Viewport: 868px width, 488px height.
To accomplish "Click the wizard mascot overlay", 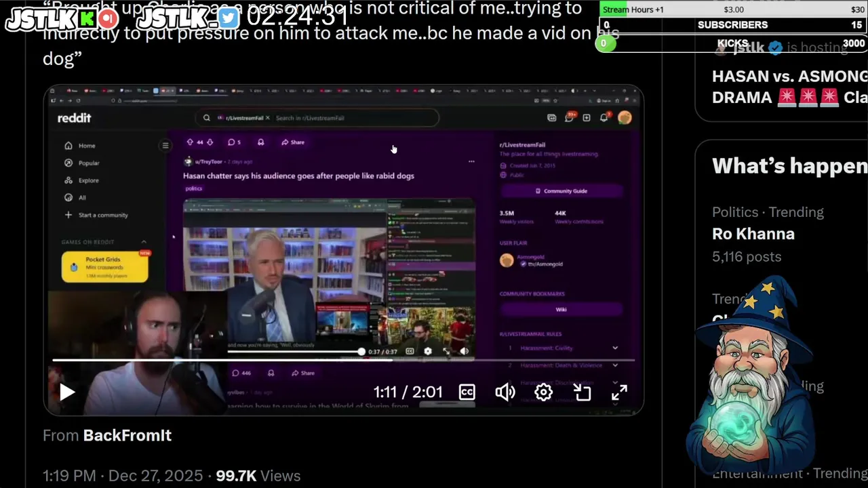I will click(x=753, y=376).
